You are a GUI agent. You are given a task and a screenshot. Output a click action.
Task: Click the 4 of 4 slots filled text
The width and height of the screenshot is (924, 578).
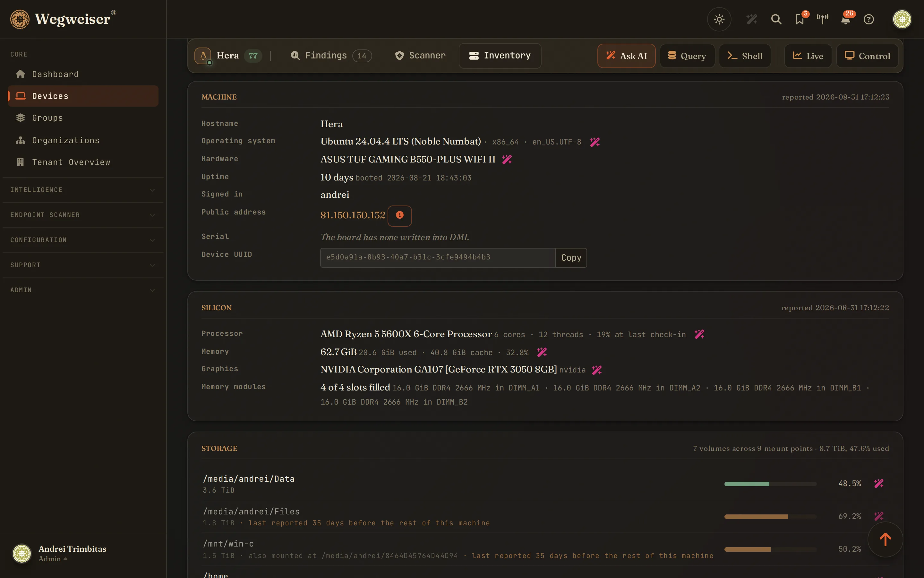[355, 387]
